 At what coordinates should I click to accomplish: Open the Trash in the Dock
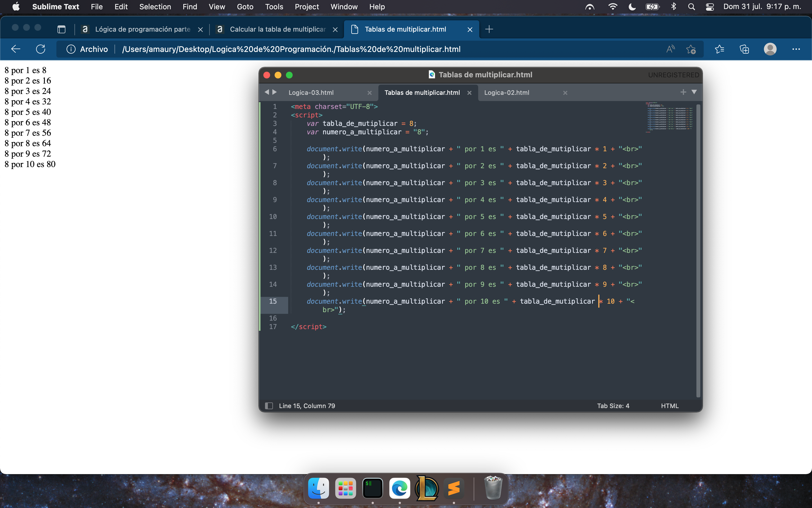[493, 488]
